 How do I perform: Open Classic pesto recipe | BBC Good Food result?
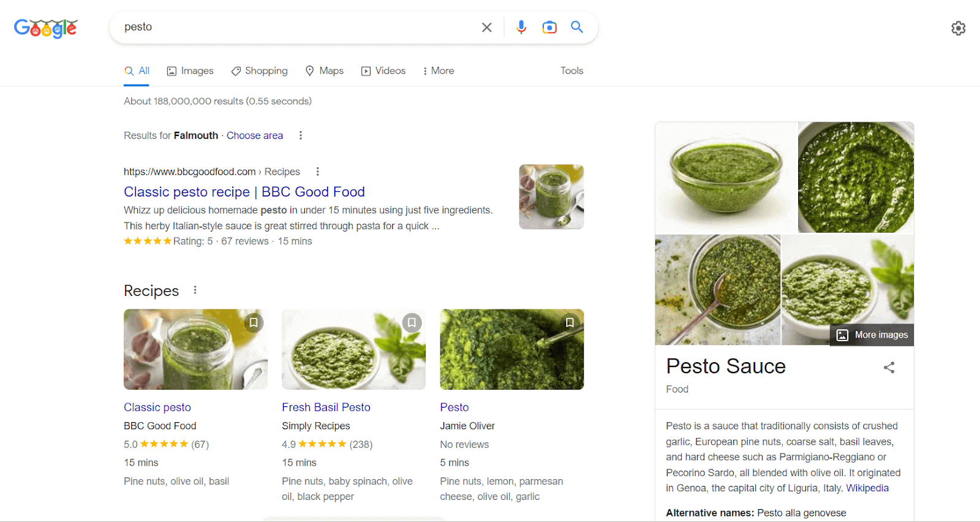coord(244,192)
